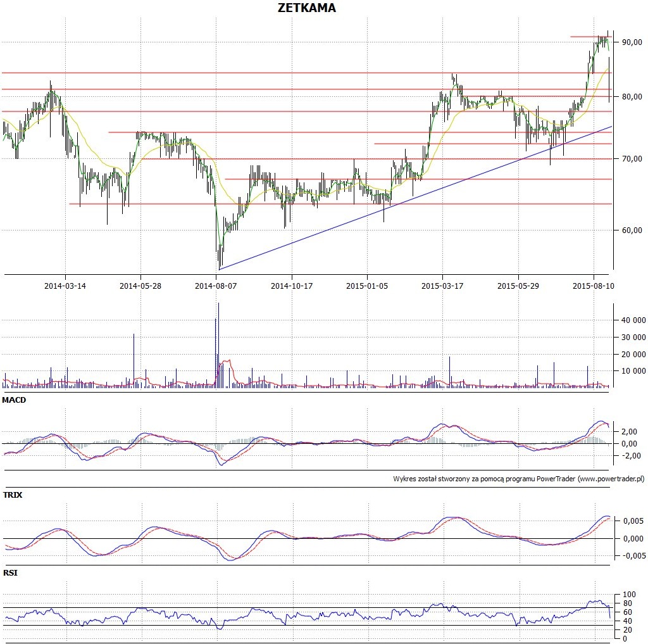Click the TRIX 0,005 axis label

point(633,521)
